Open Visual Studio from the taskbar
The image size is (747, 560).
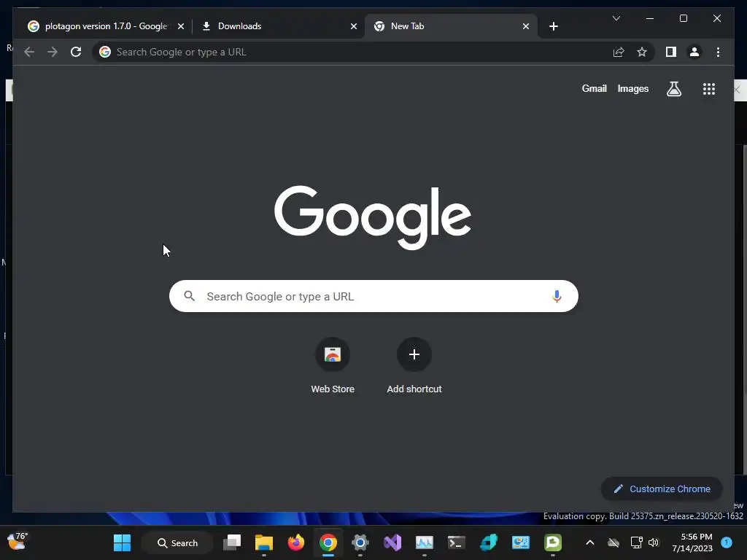tap(392, 542)
